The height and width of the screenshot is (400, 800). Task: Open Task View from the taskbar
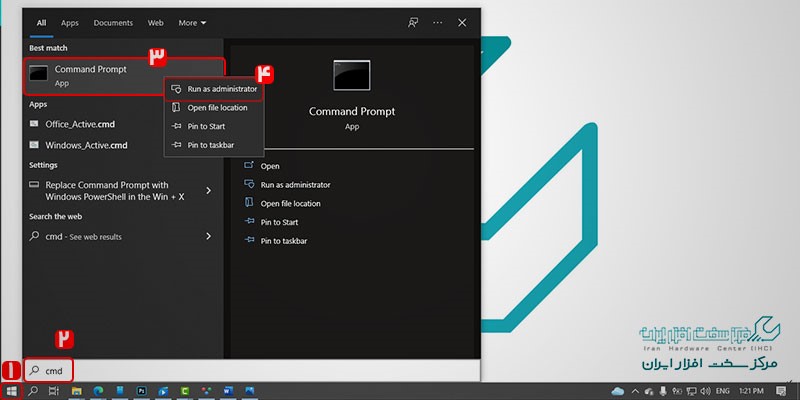click(54, 391)
